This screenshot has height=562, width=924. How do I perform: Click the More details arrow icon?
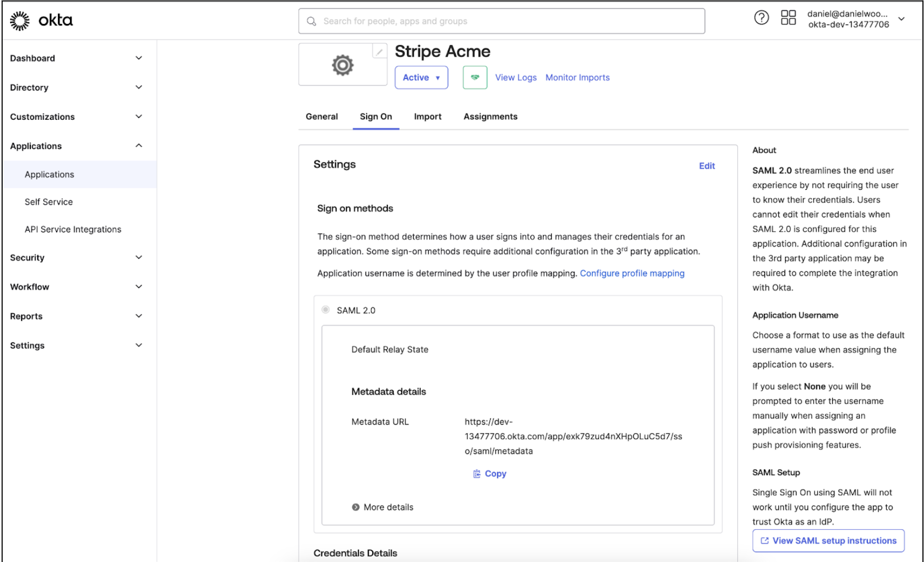(x=355, y=507)
